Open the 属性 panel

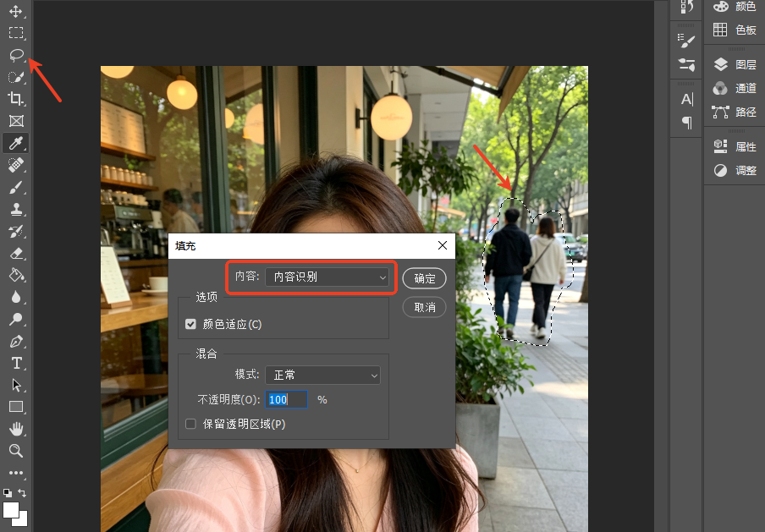[x=735, y=147]
